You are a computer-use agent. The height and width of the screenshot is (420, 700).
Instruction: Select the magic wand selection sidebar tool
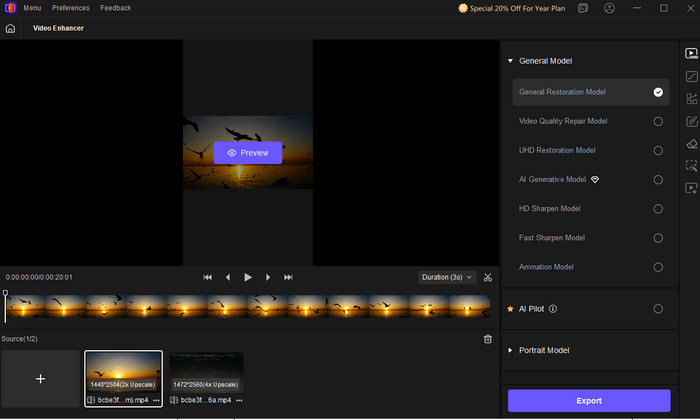click(x=691, y=166)
